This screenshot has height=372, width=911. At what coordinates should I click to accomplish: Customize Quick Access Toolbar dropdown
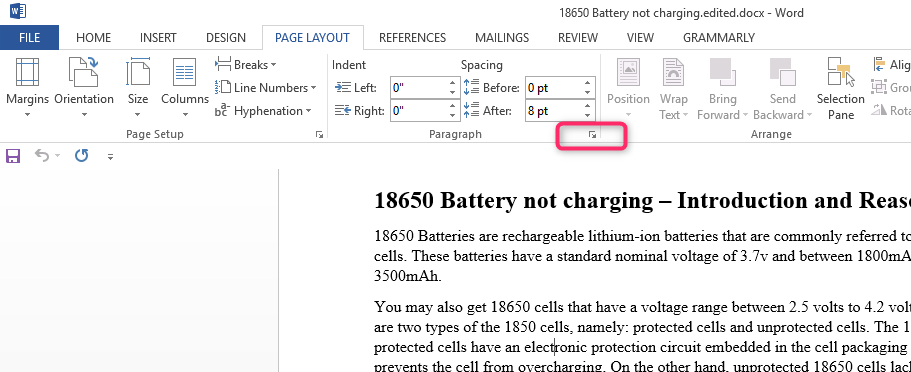(110, 156)
